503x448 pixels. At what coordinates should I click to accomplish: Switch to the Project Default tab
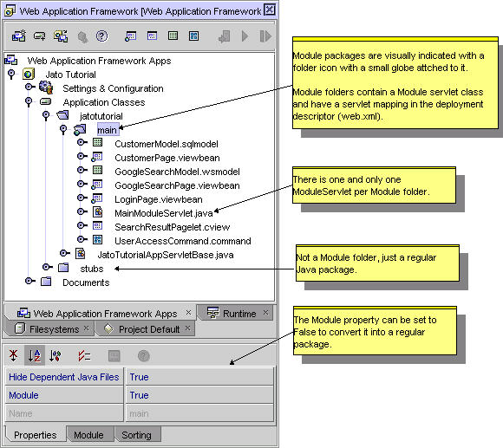tap(145, 328)
